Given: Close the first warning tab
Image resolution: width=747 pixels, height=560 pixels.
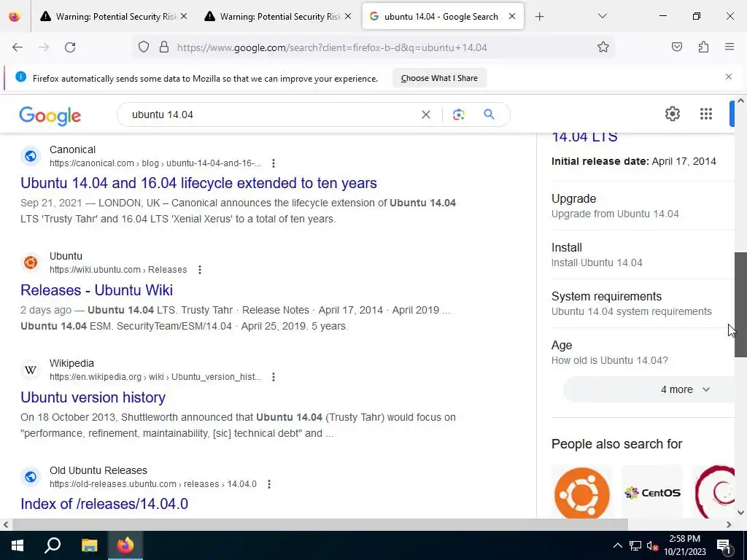Looking at the screenshot, I should pos(184,17).
